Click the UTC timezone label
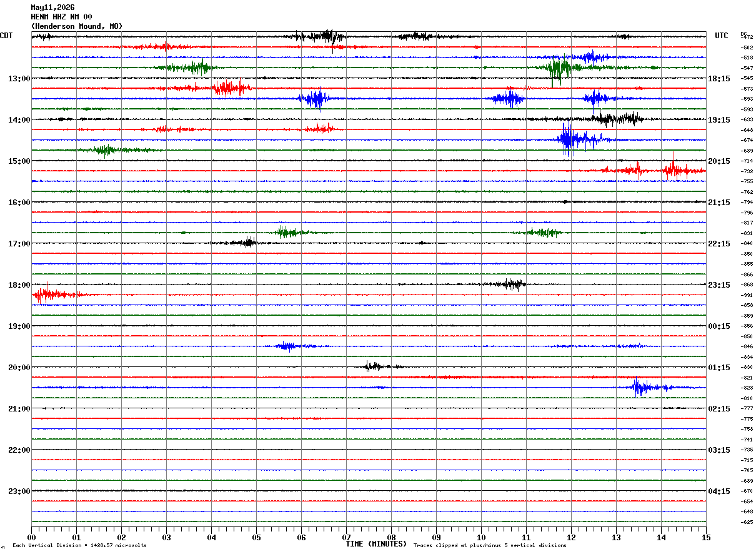This screenshot has width=756, height=554. point(722,36)
